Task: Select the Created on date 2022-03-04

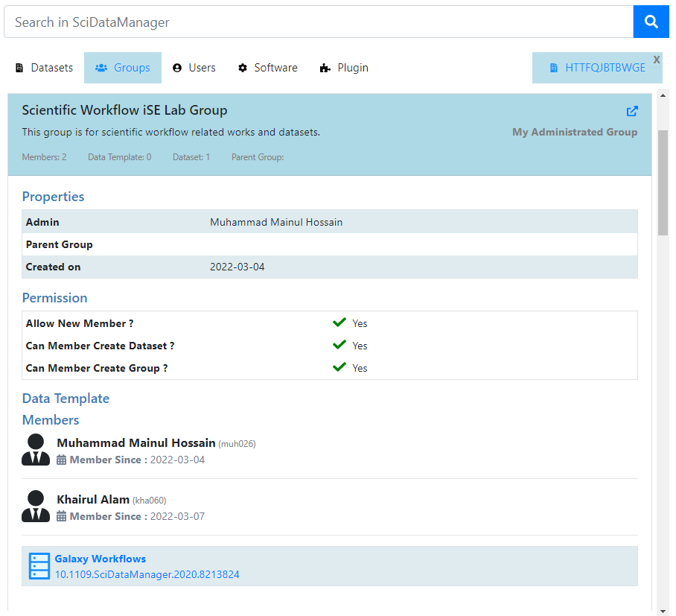Action: click(237, 267)
